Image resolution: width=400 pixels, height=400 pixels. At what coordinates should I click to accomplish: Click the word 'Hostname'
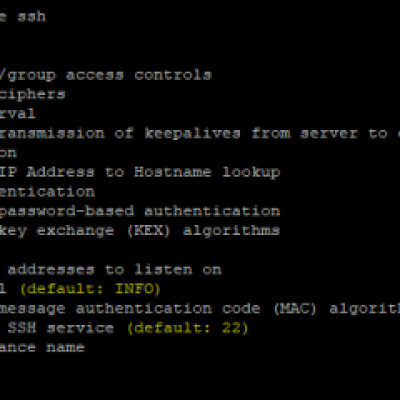[x=173, y=172]
